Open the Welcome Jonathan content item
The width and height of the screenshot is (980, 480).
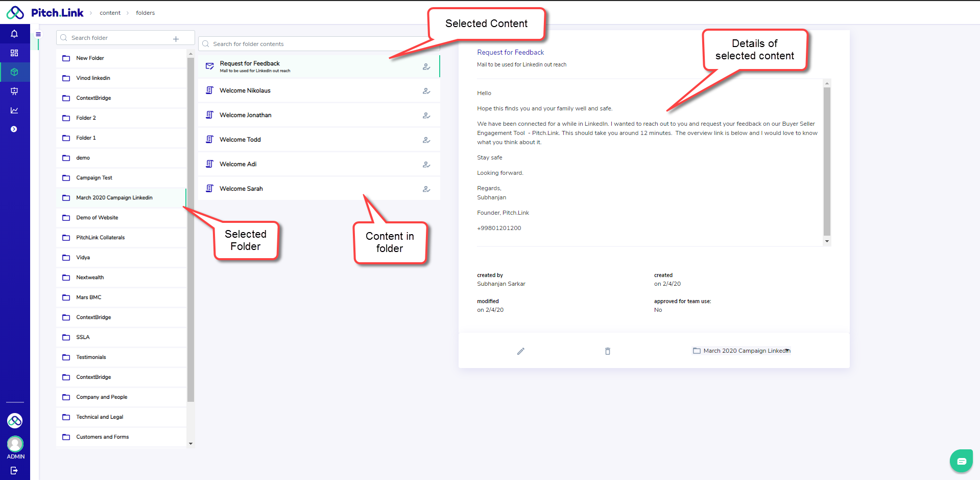[246, 115]
